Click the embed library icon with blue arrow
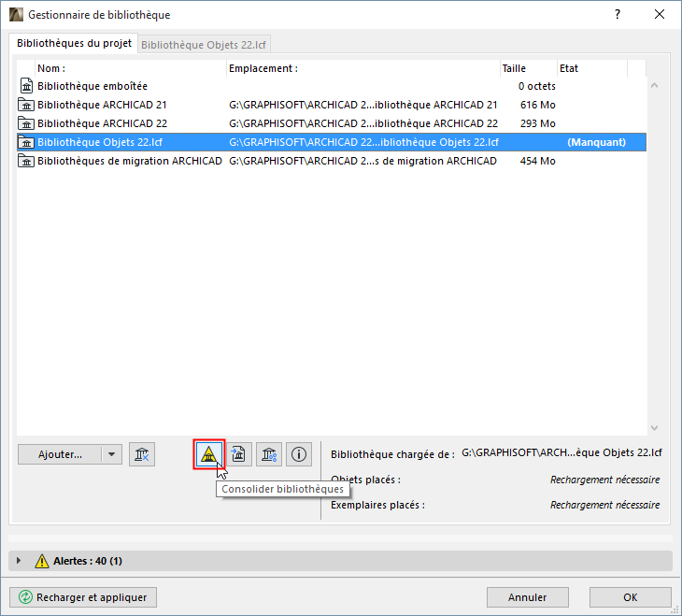The height and width of the screenshot is (616, 682). click(238, 454)
